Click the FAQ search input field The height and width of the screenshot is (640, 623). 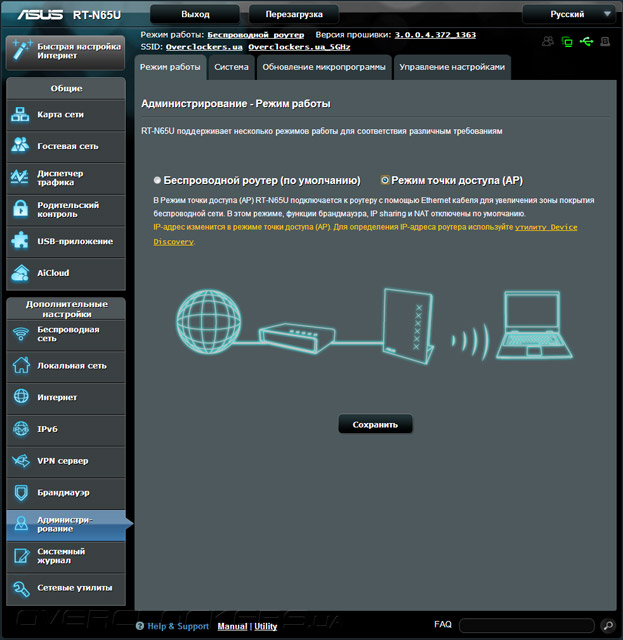[x=527, y=625]
